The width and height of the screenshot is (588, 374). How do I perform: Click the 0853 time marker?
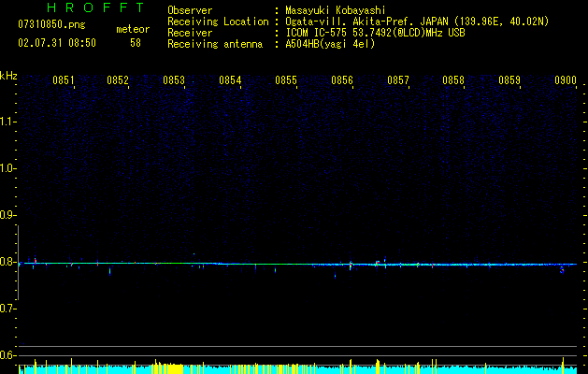[x=174, y=80]
